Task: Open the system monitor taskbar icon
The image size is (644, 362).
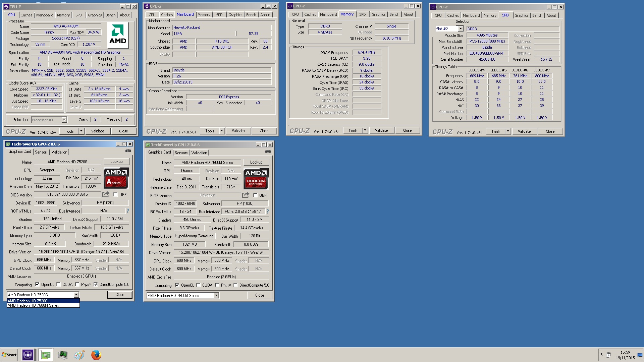Action: (x=62, y=355)
